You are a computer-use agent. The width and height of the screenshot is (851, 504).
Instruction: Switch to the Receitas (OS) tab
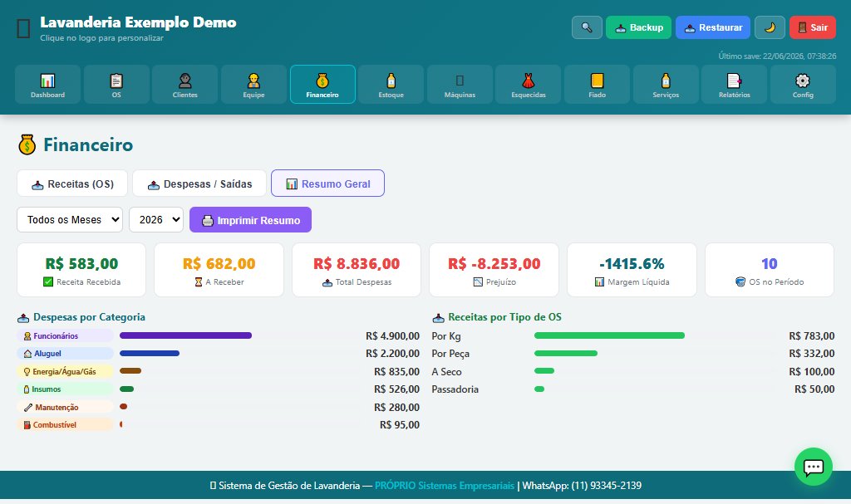click(72, 183)
